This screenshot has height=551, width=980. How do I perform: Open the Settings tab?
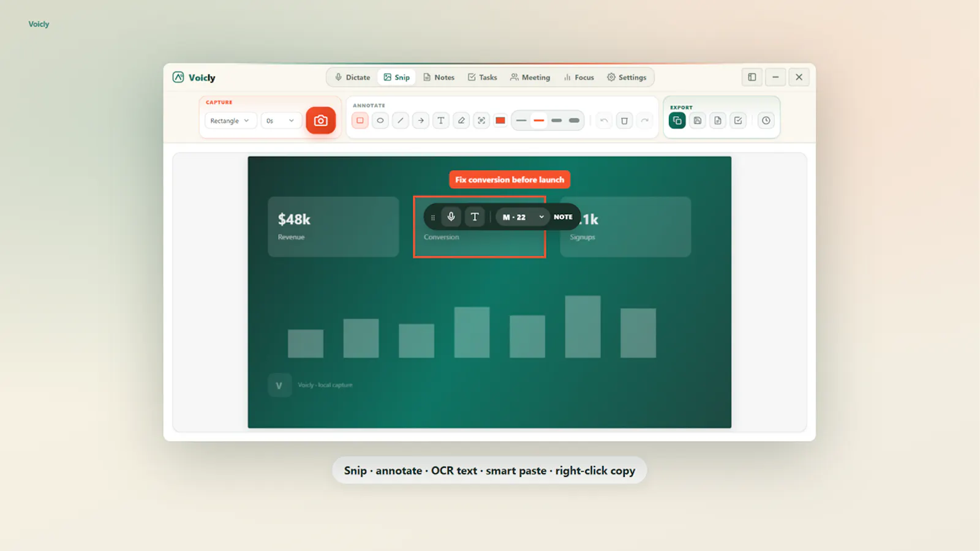pos(627,77)
